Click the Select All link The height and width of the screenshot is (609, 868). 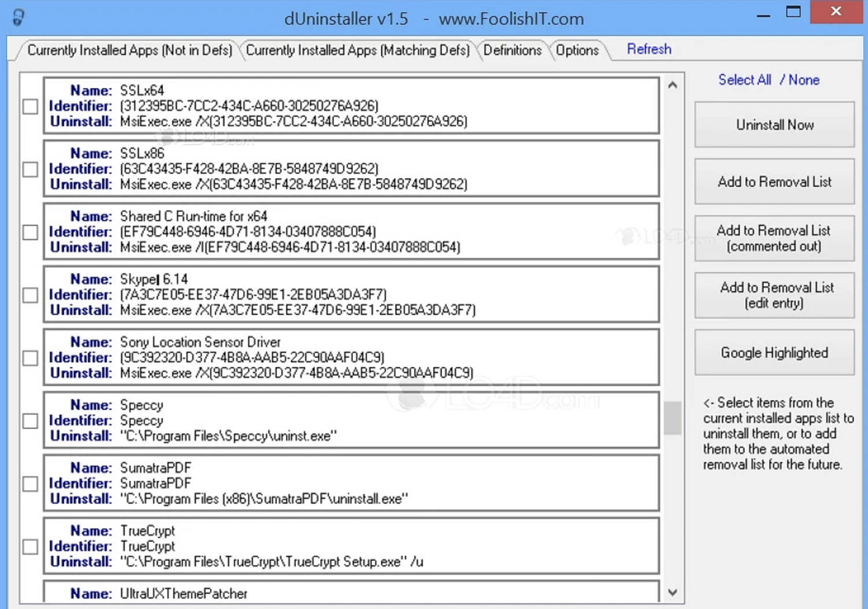click(745, 80)
